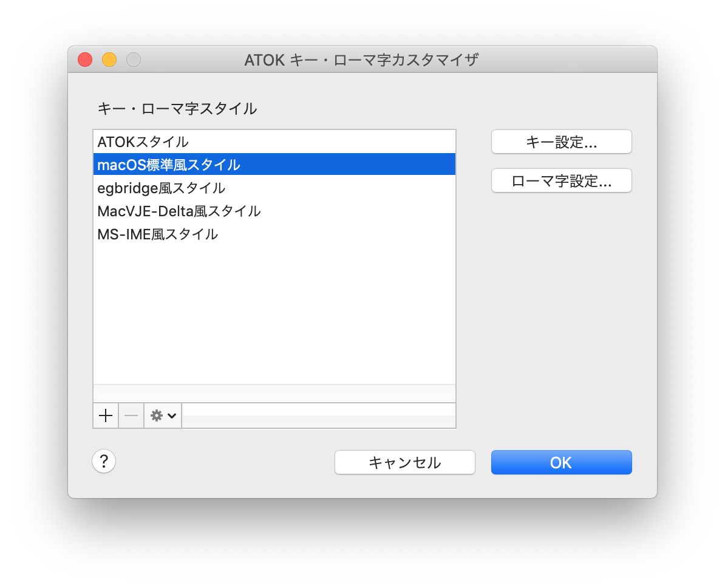This screenshot has width=725, height=588.
Task: Confirm with the OK button
Action: pos(561,462)
